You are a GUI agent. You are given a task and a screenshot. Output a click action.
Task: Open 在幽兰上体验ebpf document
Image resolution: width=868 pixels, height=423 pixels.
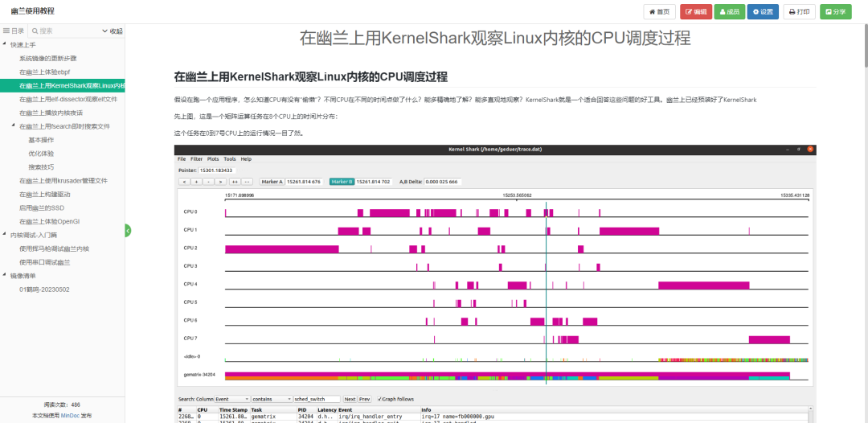(45, 72)
